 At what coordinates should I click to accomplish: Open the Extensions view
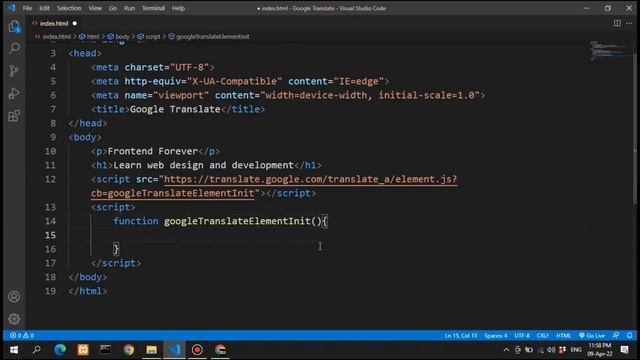(x=14, y=116)
